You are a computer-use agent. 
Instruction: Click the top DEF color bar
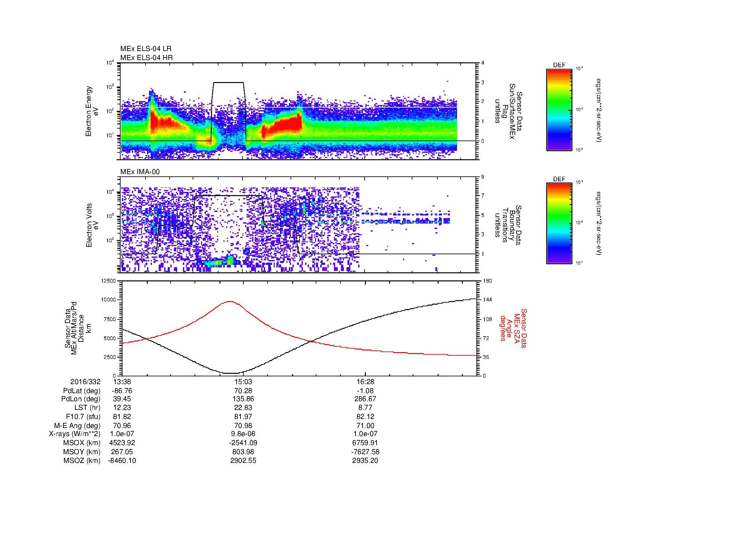point(559,110)
